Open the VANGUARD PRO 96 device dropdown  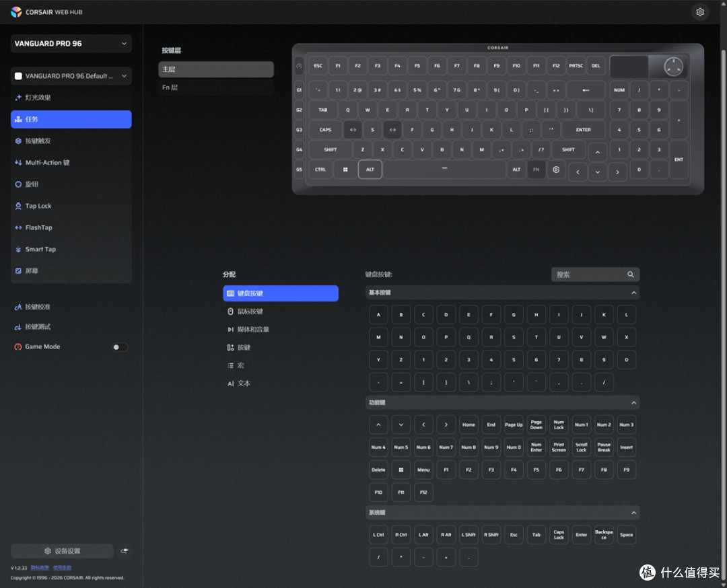pos(71,44)
